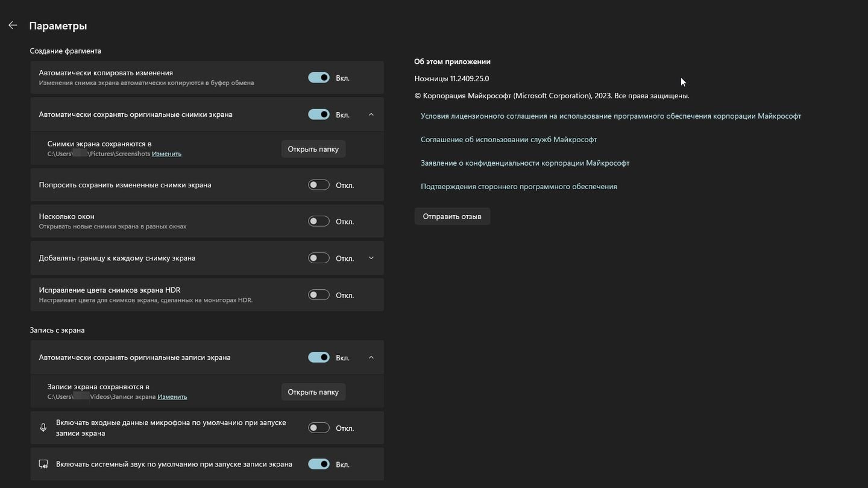Image resolution: width=868 pixels, height=488 pixels.
Task: Click the microphone icon in recording settings
Action: click(x=43, y=428)
